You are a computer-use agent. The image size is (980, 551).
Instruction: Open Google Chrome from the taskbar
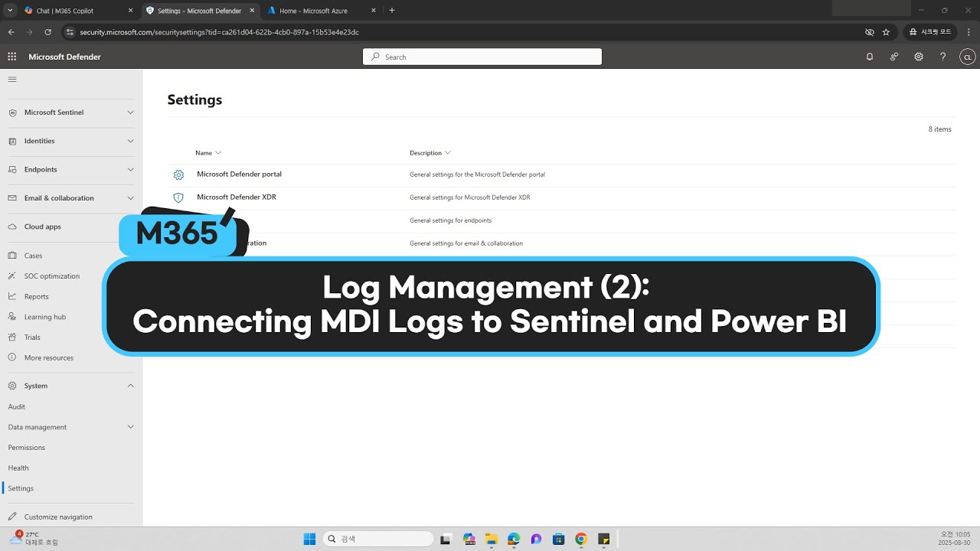tap(581, 539)
